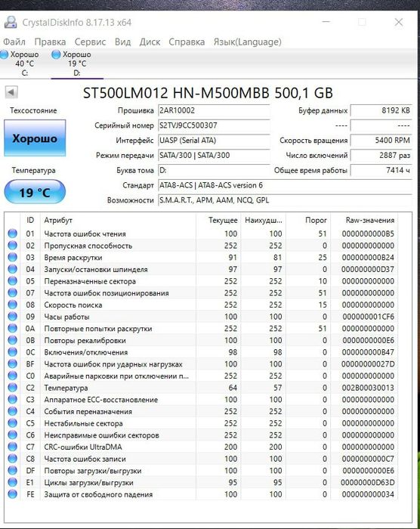Open the Правка menu
The width and height of the screenshot is (420, 529).
pyautogui.click(x=50, y=42)
